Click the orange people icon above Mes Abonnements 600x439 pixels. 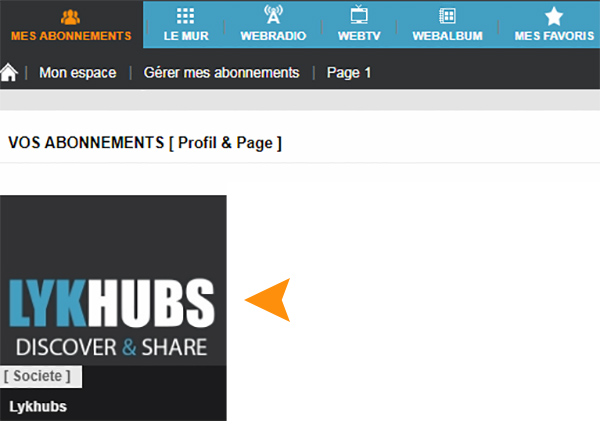pyautogui.click(x=70, y=17)
